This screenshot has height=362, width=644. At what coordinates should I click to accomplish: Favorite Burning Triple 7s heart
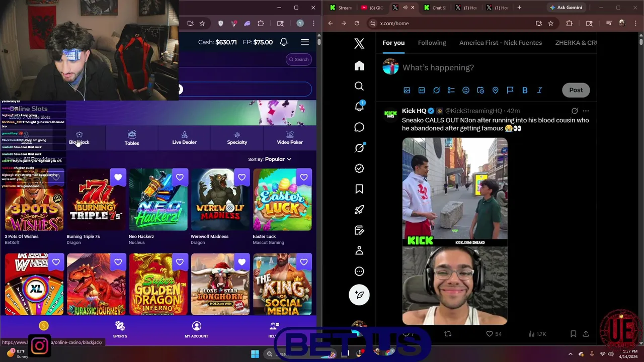[x=118, y=177]
